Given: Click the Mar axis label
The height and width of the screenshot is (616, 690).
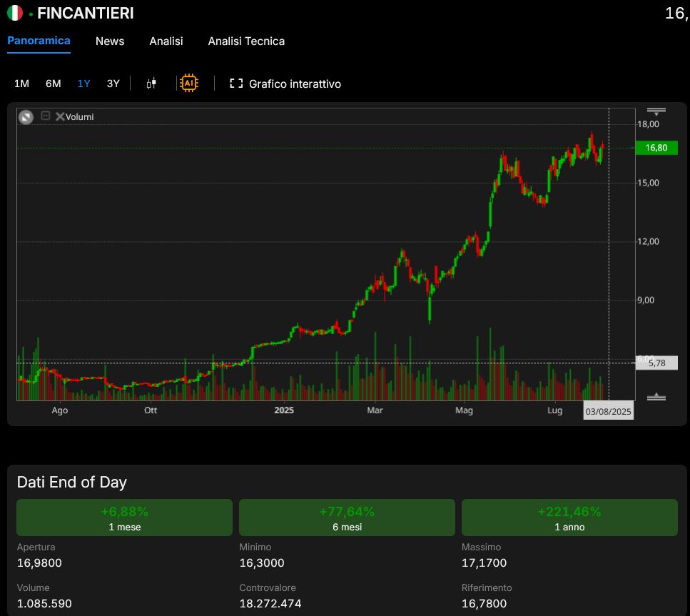Looking at the screenshot, I should click(x=375, y=410).
